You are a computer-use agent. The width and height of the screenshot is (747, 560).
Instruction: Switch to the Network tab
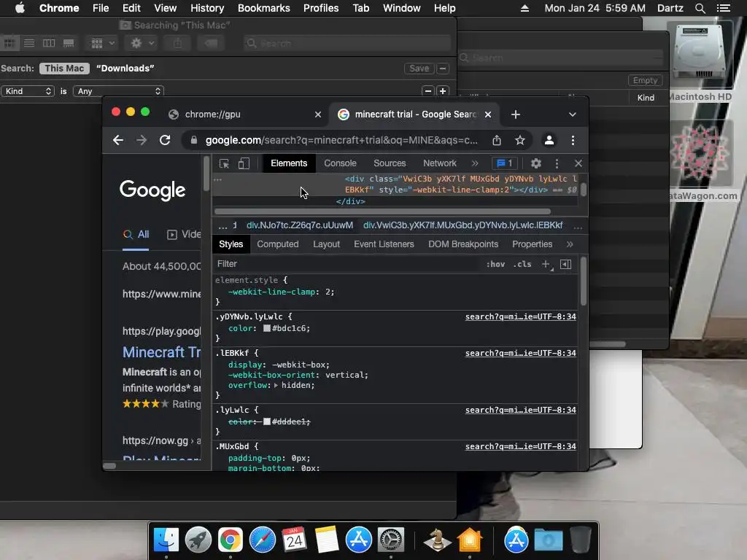point(440,163)
